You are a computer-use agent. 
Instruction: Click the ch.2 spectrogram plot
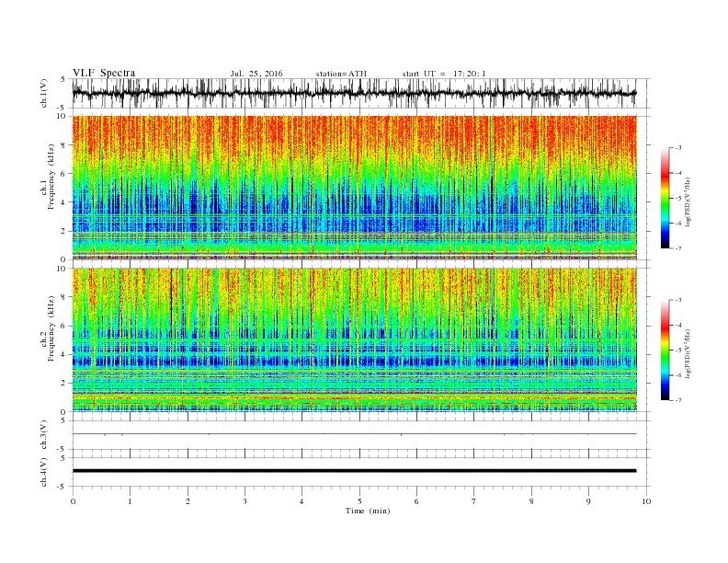tap(355, 340)
